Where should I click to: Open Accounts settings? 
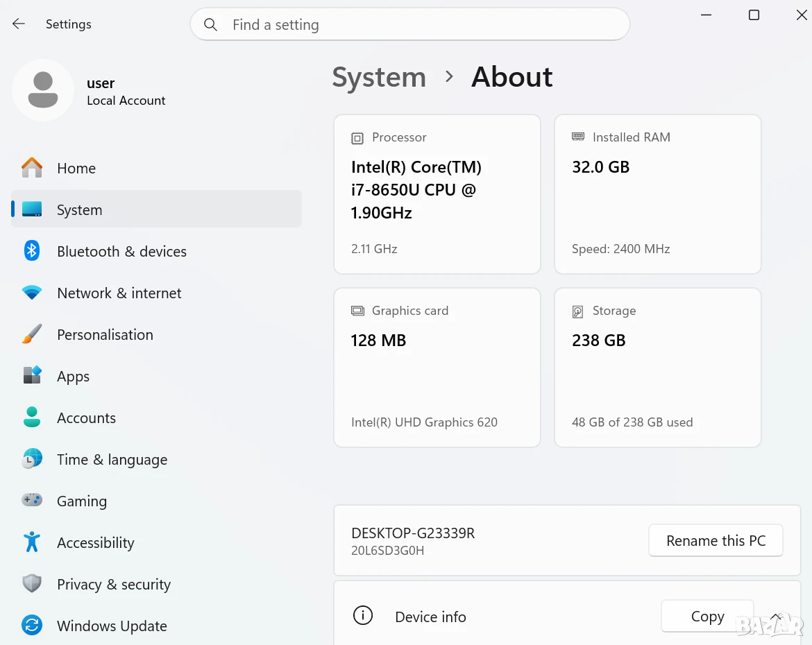pos(156,418)
